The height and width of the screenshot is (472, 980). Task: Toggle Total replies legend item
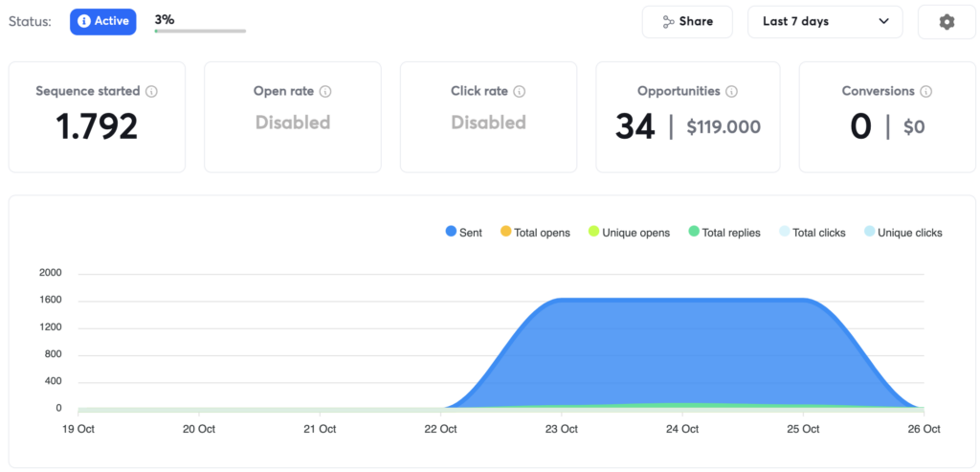click(724, 233)
